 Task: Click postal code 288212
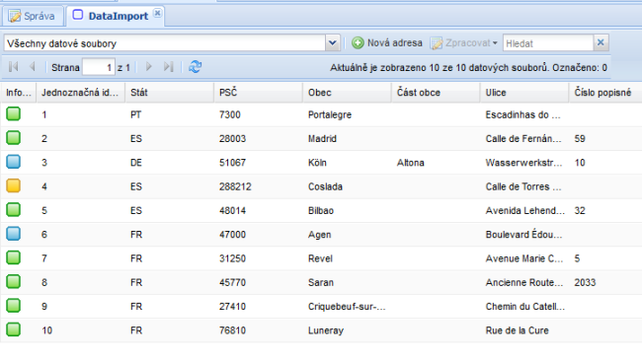235,186
